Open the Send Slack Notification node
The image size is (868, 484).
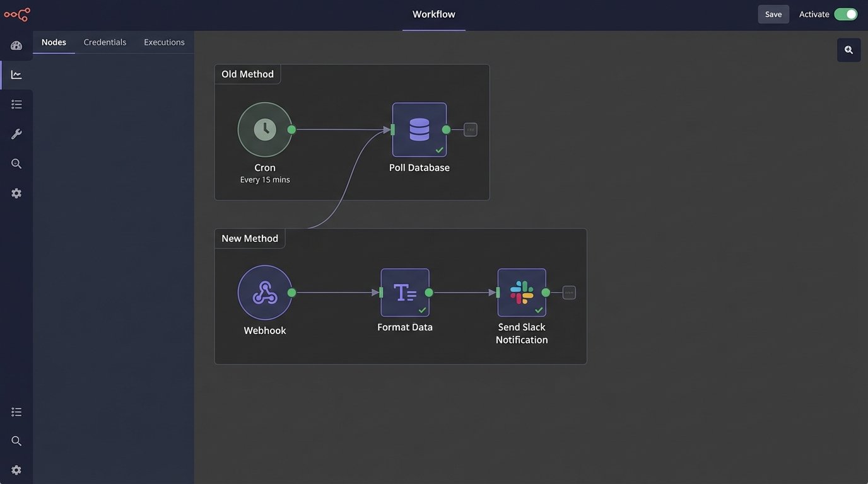(522, 292)
